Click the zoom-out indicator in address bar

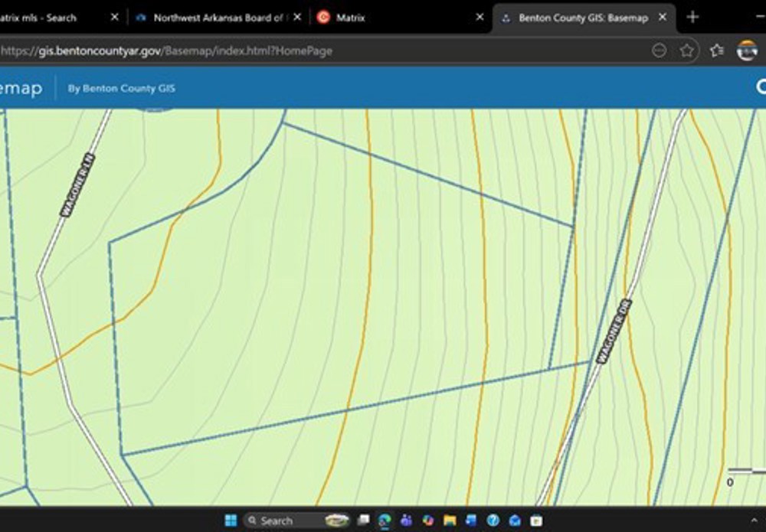tap(659, 51)
